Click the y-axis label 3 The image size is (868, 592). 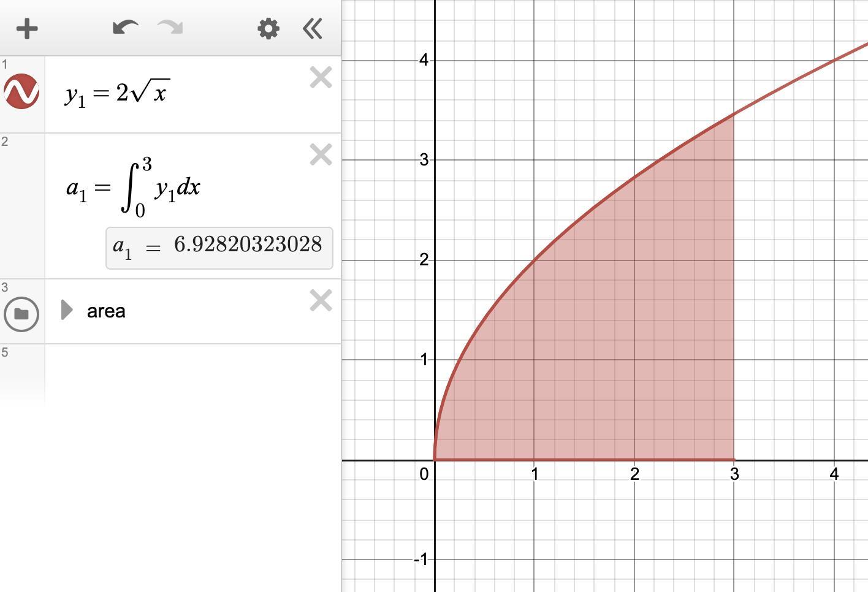coord(424,160)
